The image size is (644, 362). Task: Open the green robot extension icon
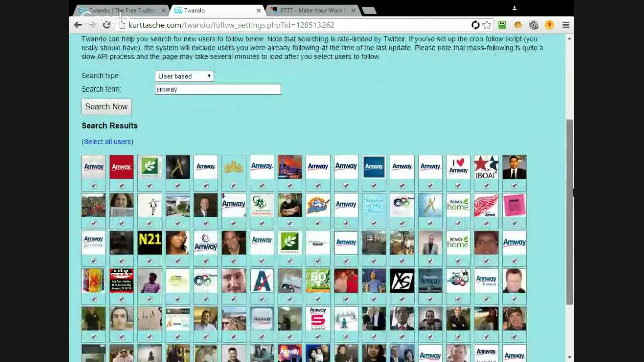pyautogui.click(x=502, y=25)
